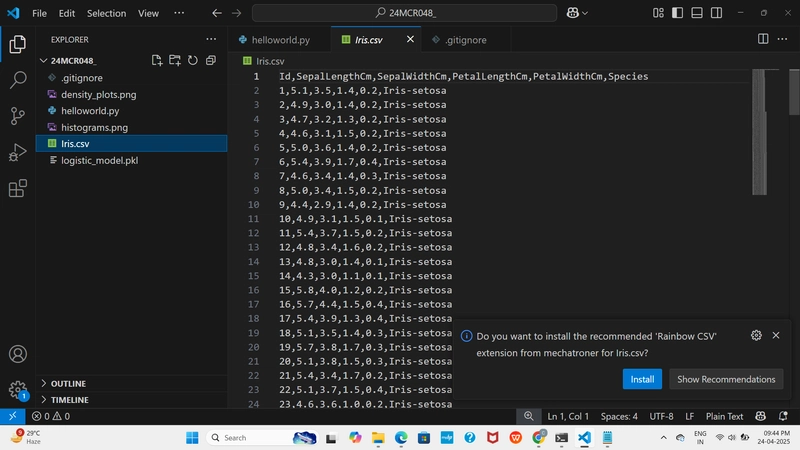Open the Explorer view in activity bar
Image resolution: width=800 pixels, height=450 pixels.
(x=17, y=44)
